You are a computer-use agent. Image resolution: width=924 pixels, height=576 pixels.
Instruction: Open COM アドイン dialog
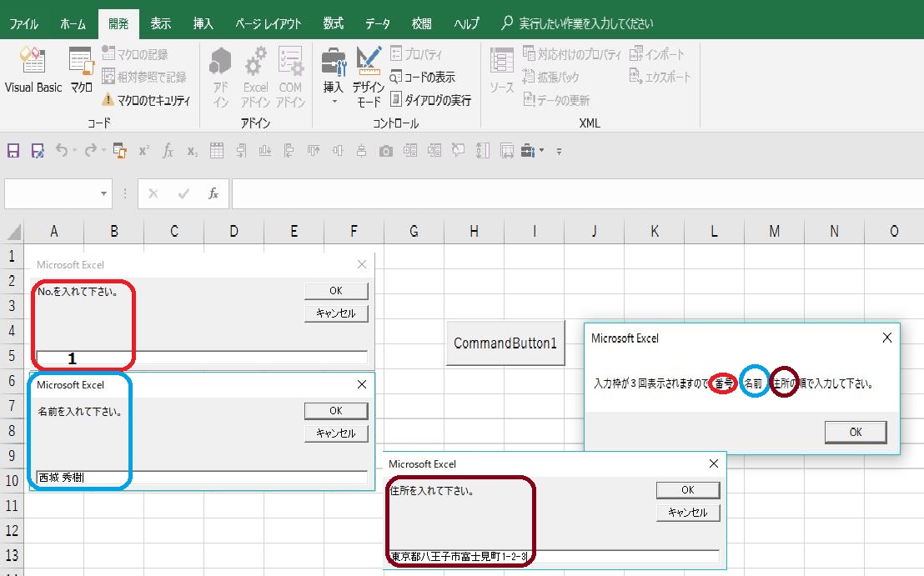click(x=290, y=78)
